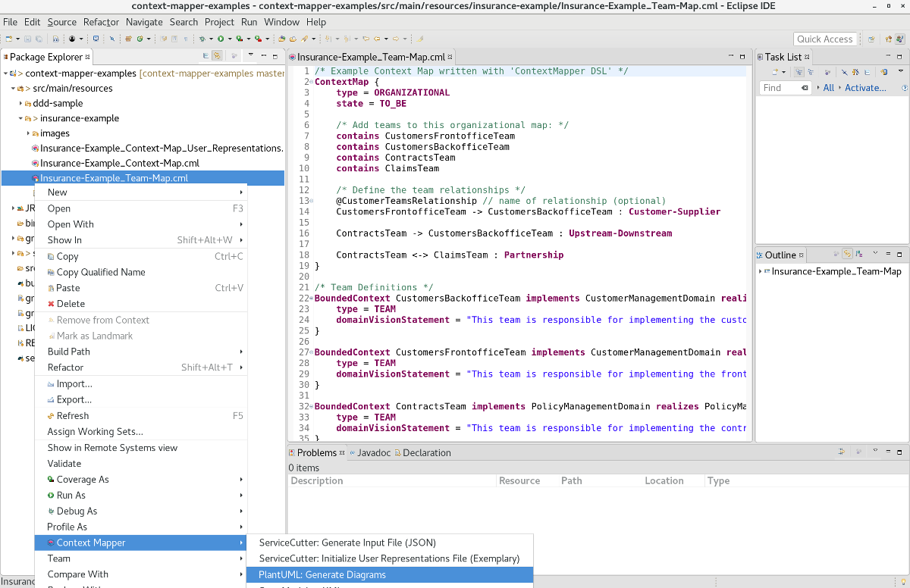Click the All working set link
910x588 pixels.
pos(829,88)
